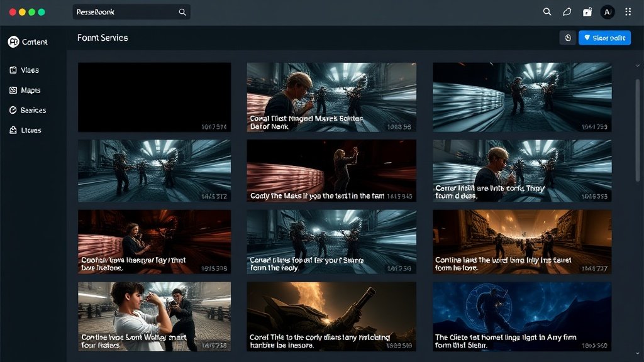Image resolution: width=644 pixels, height=362 pixels.
Task: Select Ltcues in the sidebar
Action: click(31, 130)
